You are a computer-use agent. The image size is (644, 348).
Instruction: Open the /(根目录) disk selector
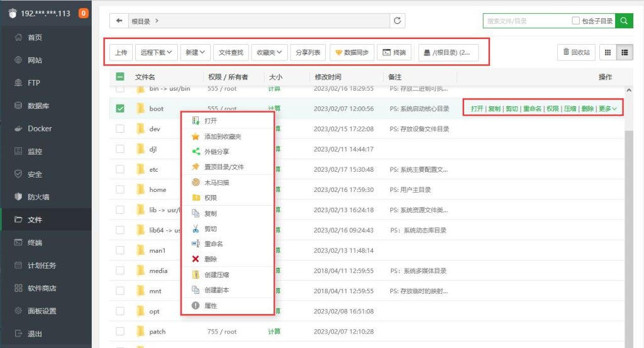(x=448, y=52)
